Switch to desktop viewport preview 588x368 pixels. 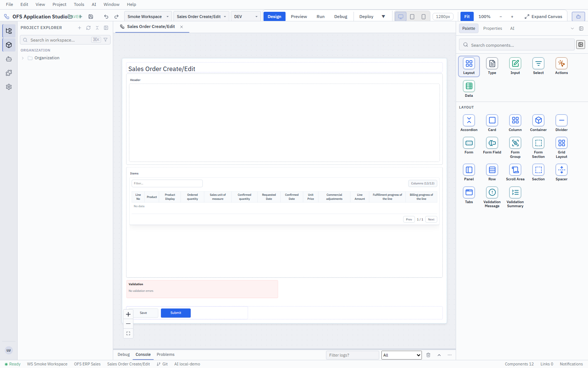pyautogui.click(x=401, y=17)
